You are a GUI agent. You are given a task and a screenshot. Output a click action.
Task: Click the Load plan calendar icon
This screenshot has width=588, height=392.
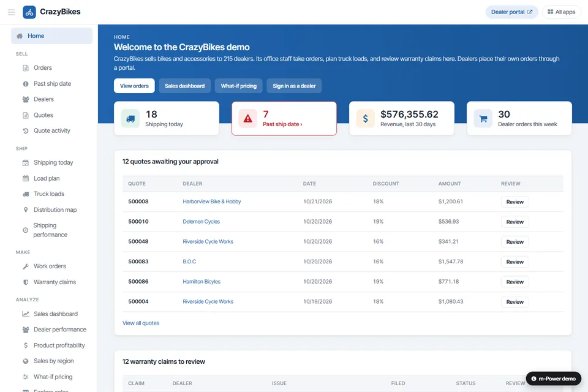point(26,179)
